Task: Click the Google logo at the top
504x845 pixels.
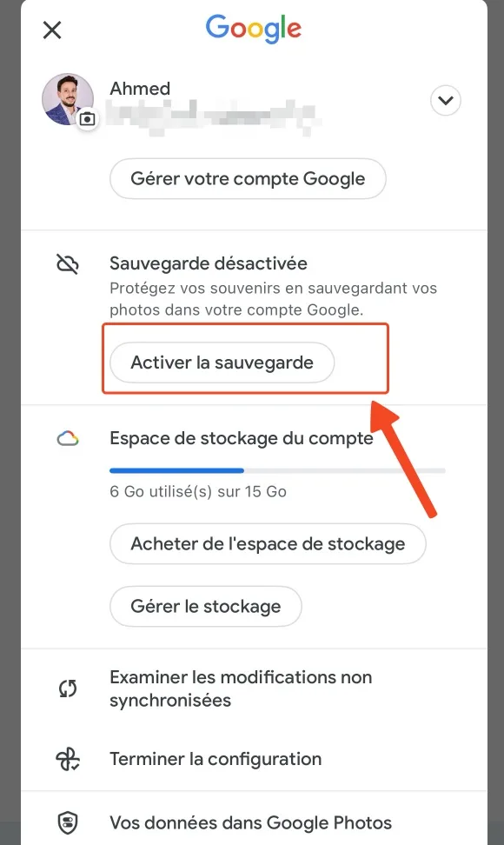Action: coord(253,30)
